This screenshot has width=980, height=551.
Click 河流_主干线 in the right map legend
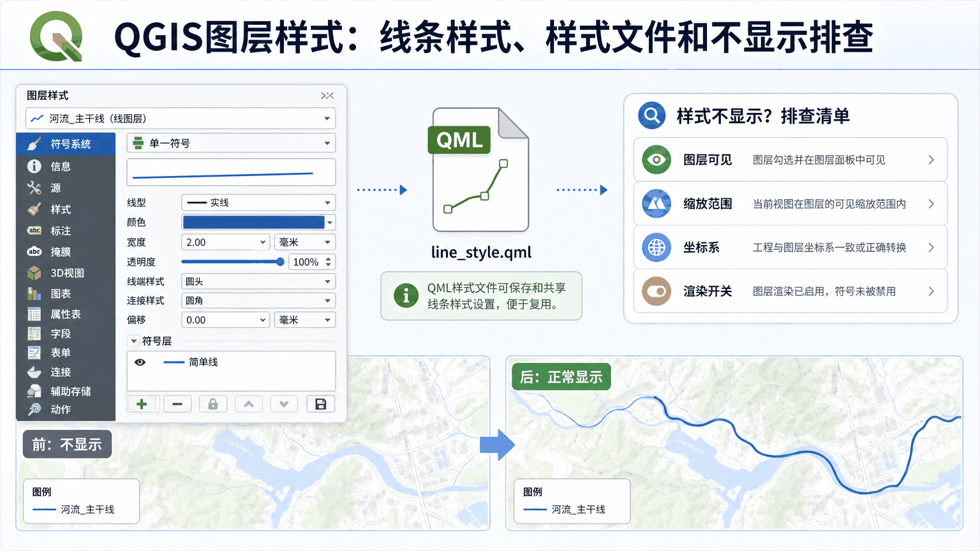(x=579, y=510)
